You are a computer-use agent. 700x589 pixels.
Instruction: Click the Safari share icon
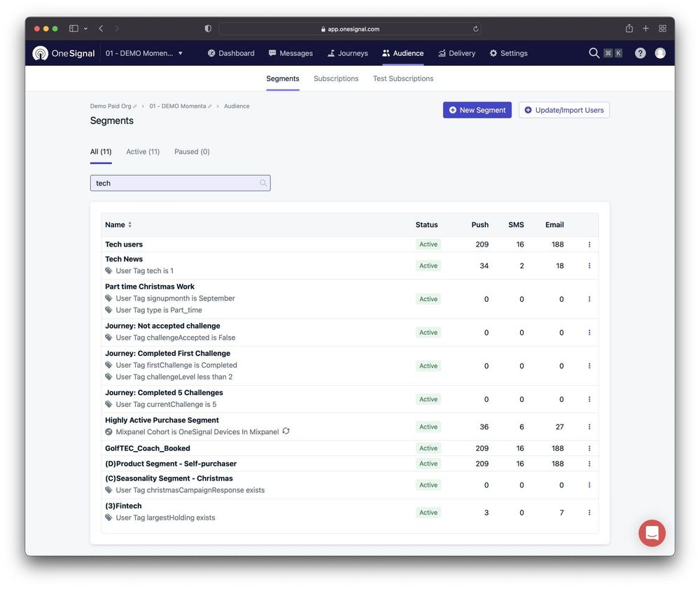click(x=629, y=28)
